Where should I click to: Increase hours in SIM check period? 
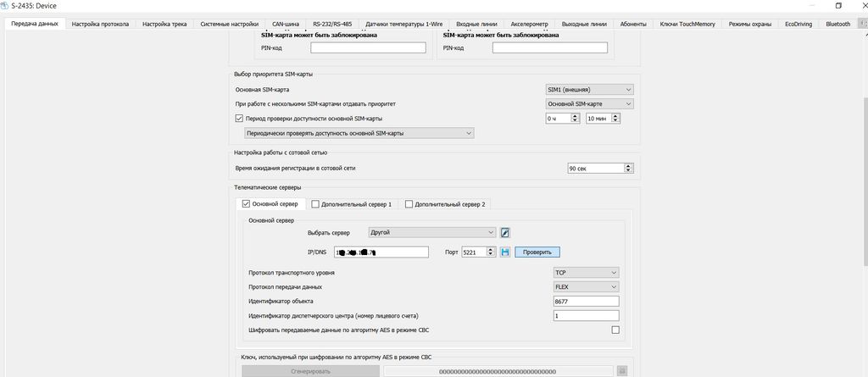(x=576, y=116)
